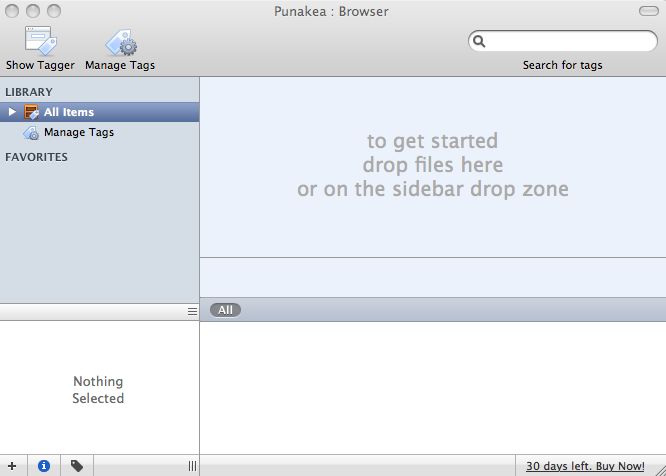The height and width of the screenshot is (476, 666).
Task: Select the All tag filter pill
Action: pos(225,310)
